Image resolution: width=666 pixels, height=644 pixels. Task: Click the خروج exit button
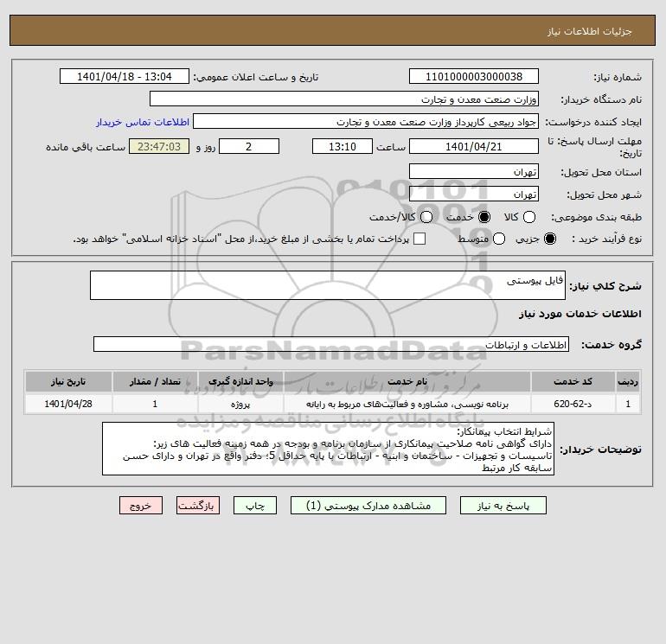(x=141, y=506)
